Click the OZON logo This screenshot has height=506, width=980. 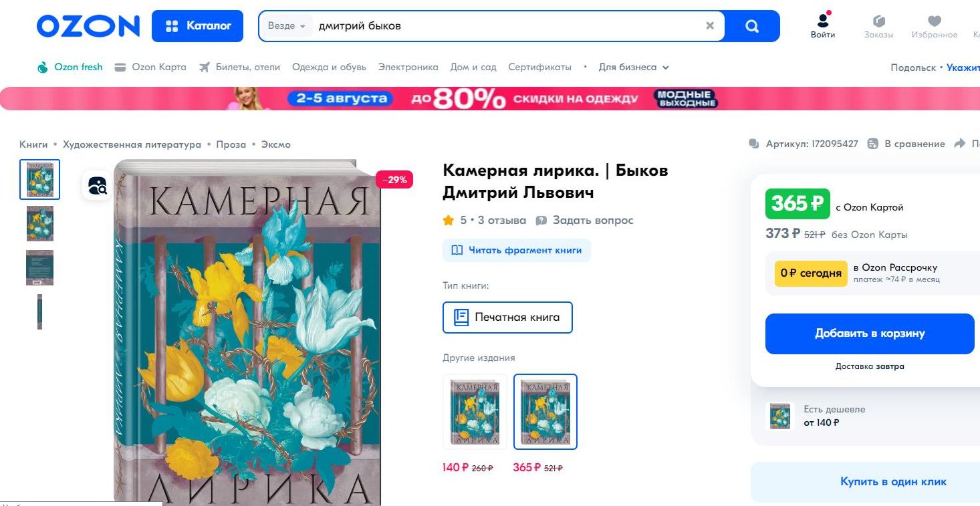click(x=88, y=26)
